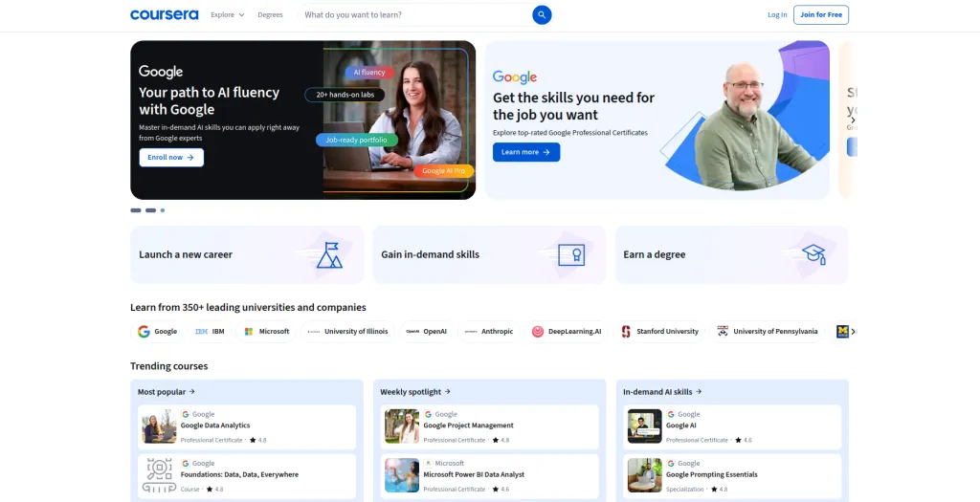Image resolution: width=980 pixels, height=502 pixels.
Task: Open Microsoft Power BI Data Analyst course
Action: [489, 476]
